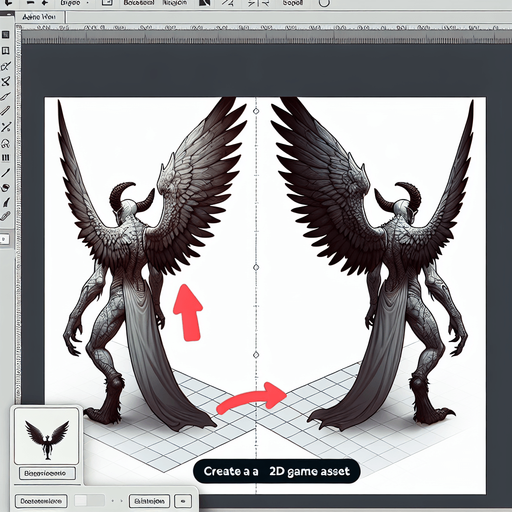Click the three vertical bars icon in left toolbar

(x=6, y=157)
